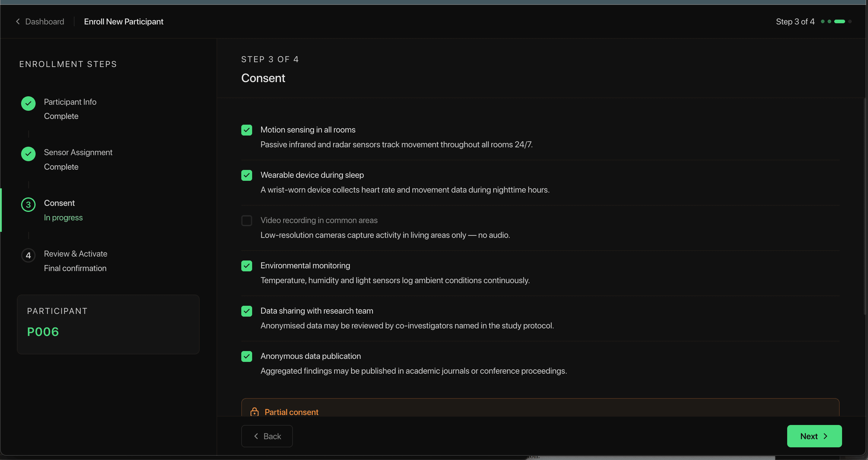Uncheck Motion sensing in all rooms
Image resolution: width=868 pixels, height=460 pixels.
[x=247, y=130]
